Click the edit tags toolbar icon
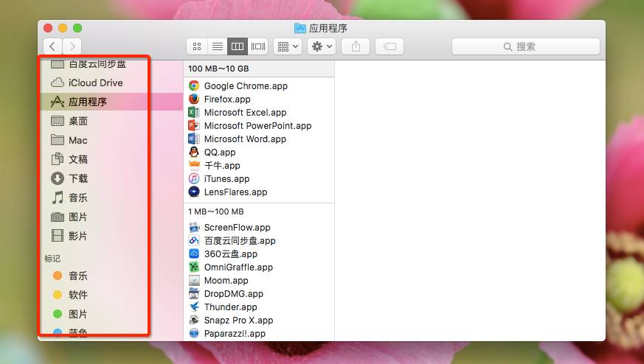The width and height of the screenshot is (644, 364). (389, 46)
